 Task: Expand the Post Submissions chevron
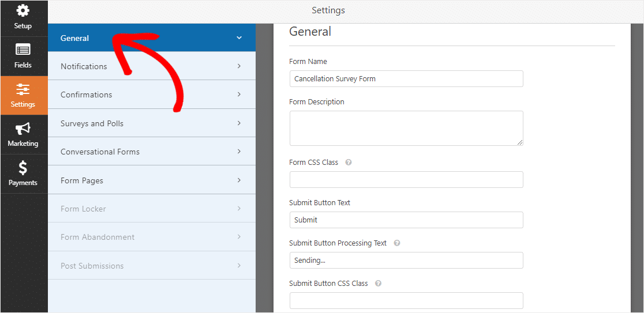point(239,265)
